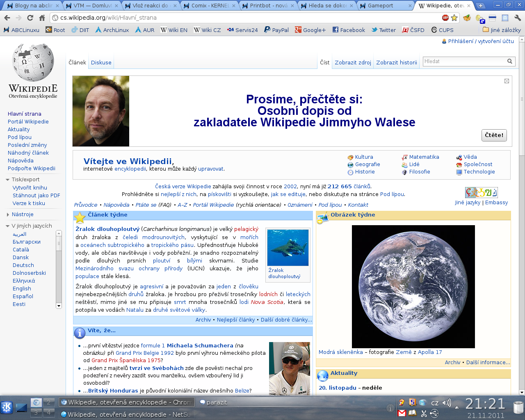525x420 pixels.
Task: Click the Michael Schumacher photo
Action: click(x=290, y=368)
